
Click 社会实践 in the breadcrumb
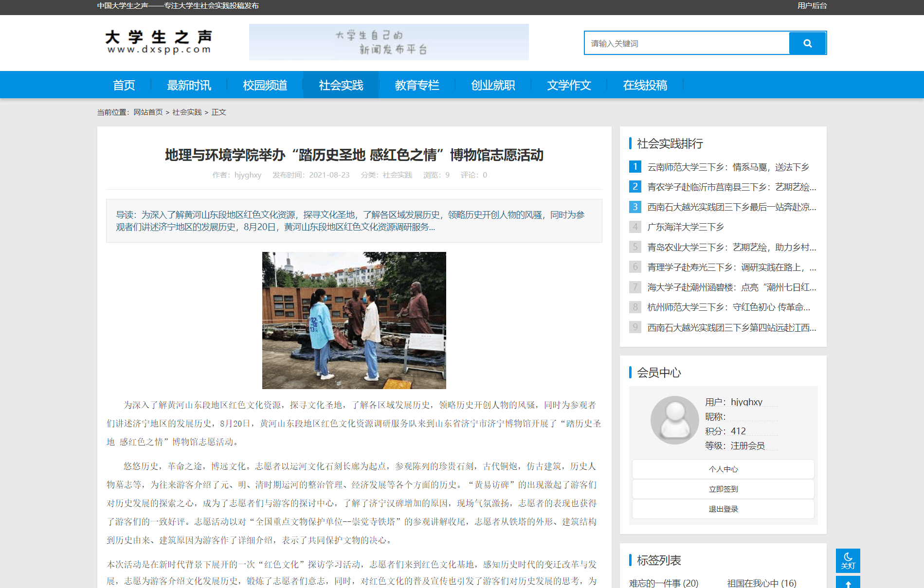[x=187, y=112]
